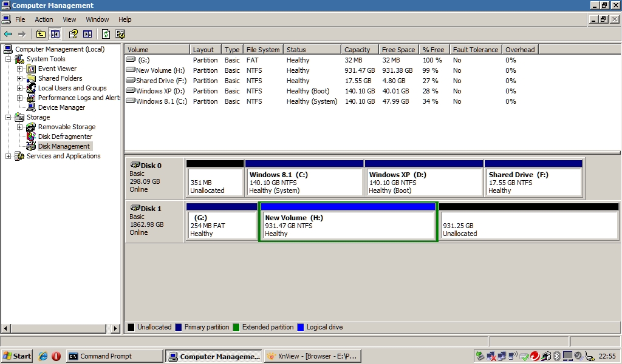
Task: Click the disconnected network tray icon with red X
Action: point(491,356)
